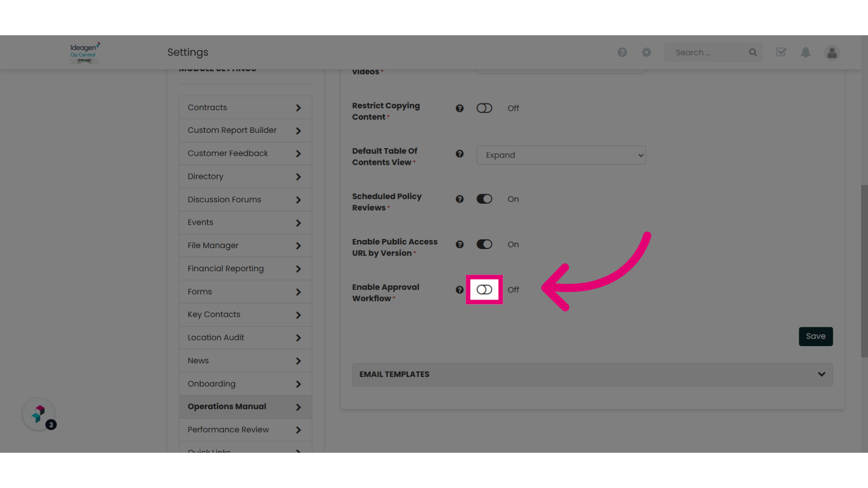Click help icon beside Enable Approval Workflow
Viewport: 868px width, 488px height.
(460, 290)
